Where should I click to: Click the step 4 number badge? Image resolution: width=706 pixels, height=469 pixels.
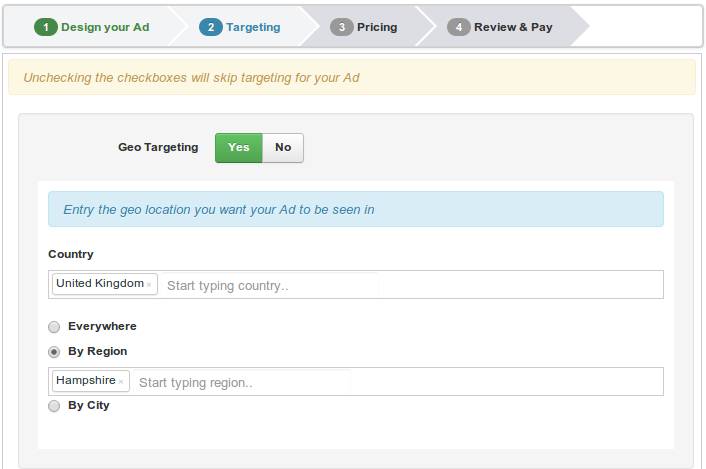coord(459,27)
